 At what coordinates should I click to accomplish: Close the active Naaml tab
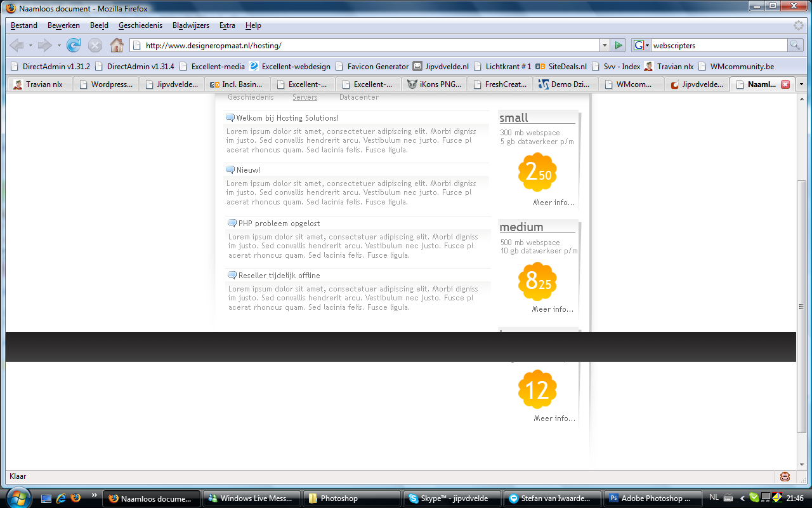click(785, 84)
